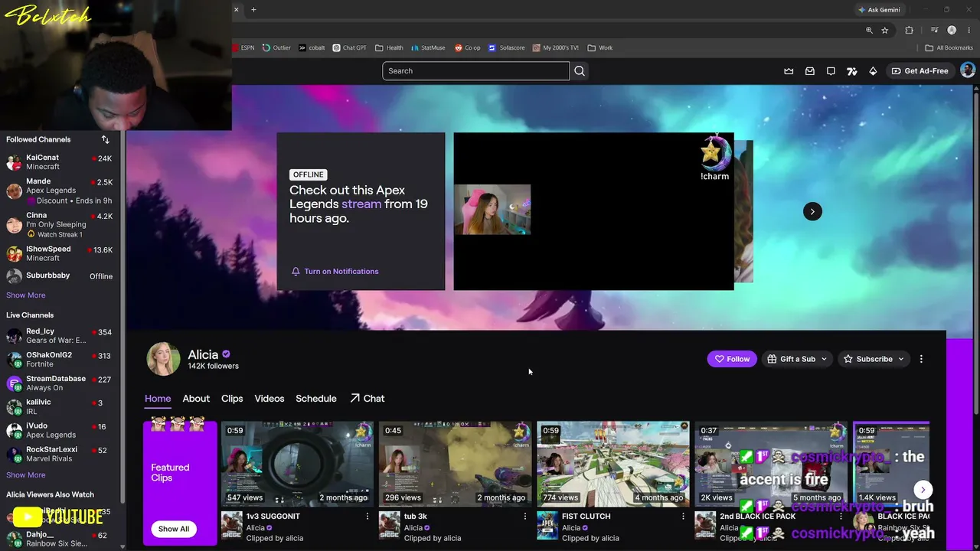Open RockStarLexxi's Marvel Rivals channel
This screenshot has width=980, height=551.
(x=60, y=454)
